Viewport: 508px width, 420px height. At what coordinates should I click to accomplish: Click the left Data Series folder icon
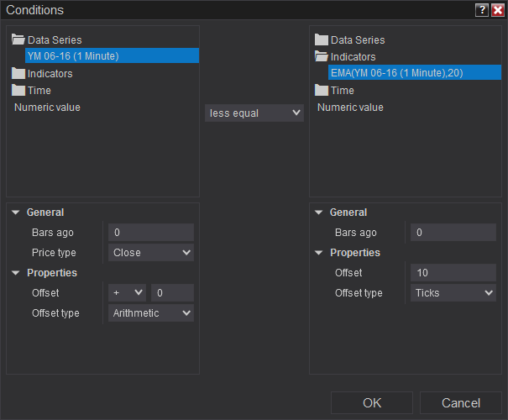tap(18, 39)
